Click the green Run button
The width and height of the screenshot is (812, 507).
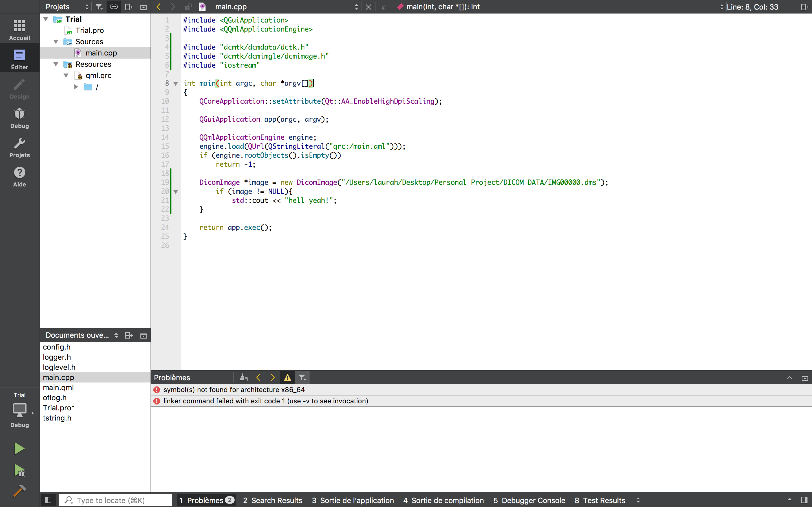[x=19, y=448]
